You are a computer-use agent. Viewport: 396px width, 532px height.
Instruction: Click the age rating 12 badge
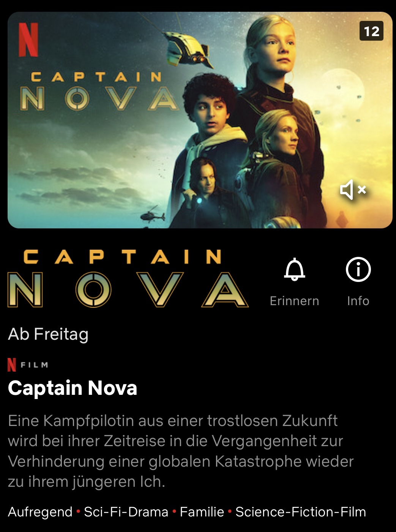[371, 31]
